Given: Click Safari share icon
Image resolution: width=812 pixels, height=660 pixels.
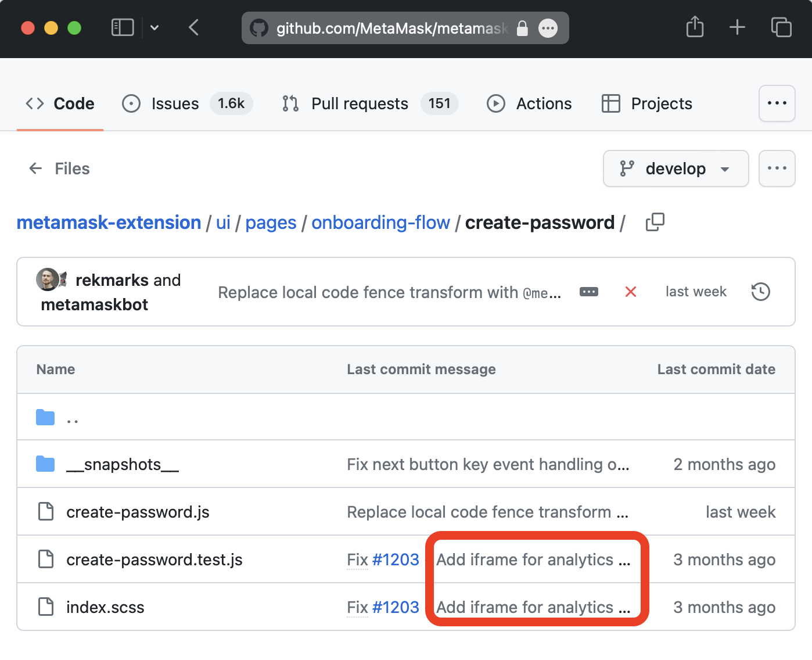Looking at the screenshot, I should tap(695, 27).
